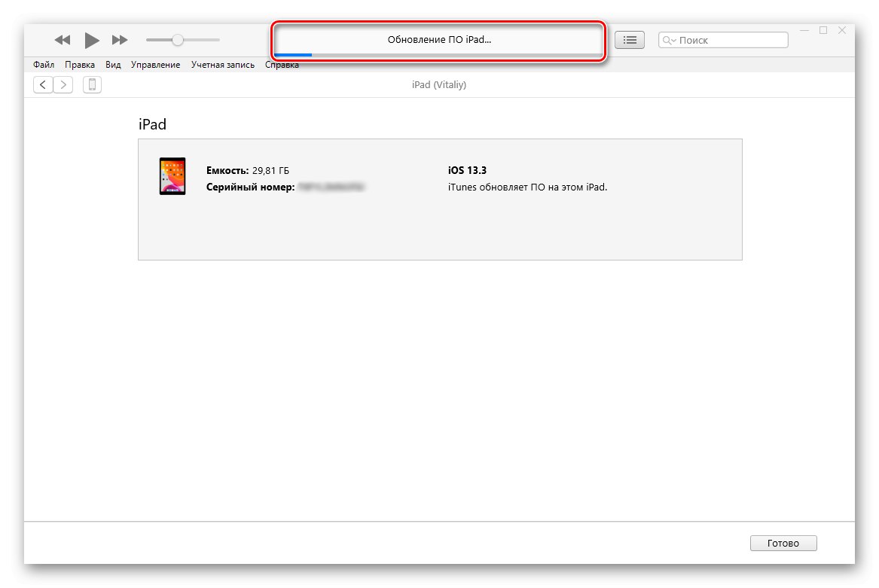Adjust the volume slider knob

[x=177, y=40]
